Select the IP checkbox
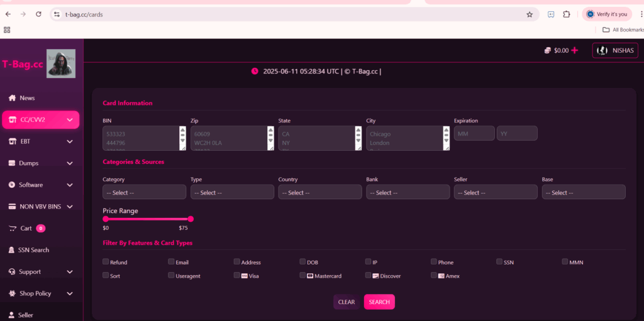644x321 pixels. [x=369, y=261]
